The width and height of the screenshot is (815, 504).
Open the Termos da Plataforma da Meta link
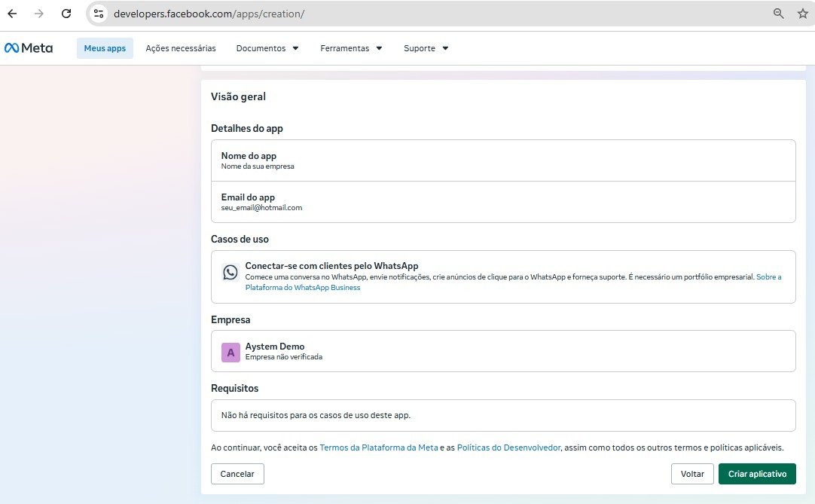379,447
